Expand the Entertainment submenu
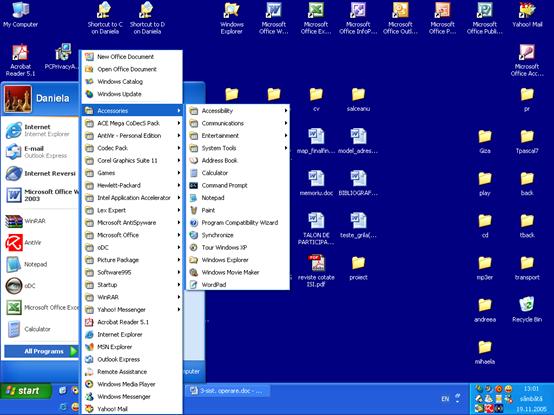 pos(238,135)
